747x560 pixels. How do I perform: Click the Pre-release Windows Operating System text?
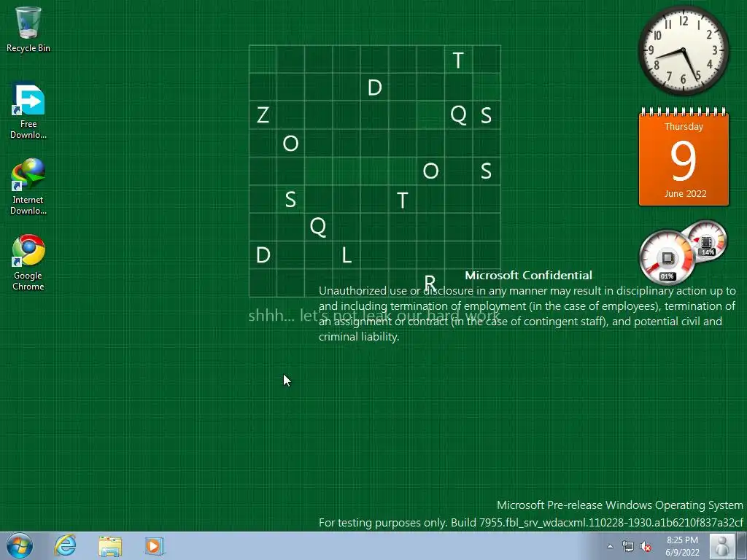(620, 505)
